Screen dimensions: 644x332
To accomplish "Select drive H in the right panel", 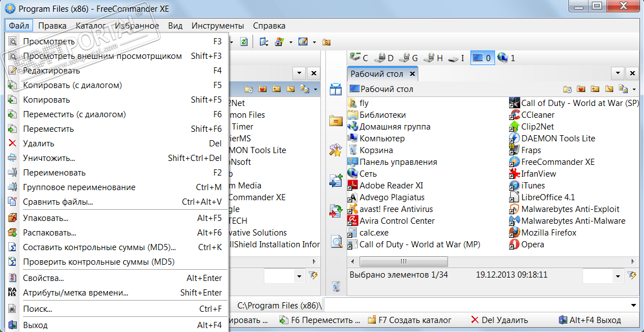I will click(x=433, y=58).
